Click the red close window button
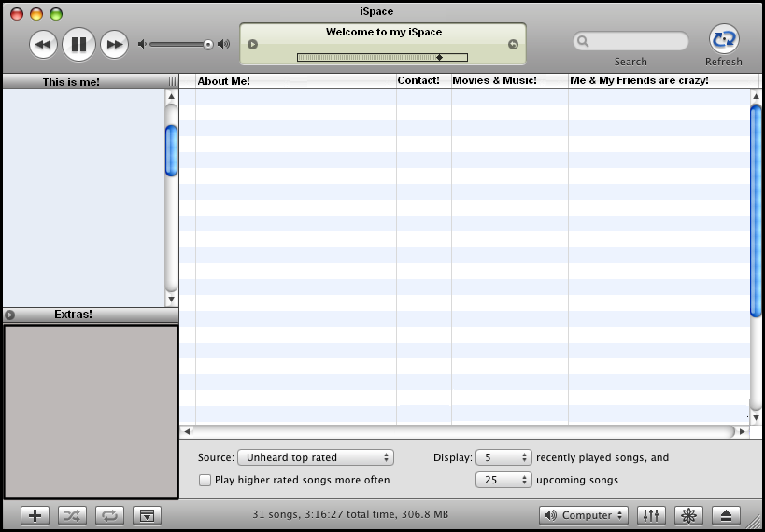Image resolution: width=765 pixels, height=532 pixels. point(17,14)
